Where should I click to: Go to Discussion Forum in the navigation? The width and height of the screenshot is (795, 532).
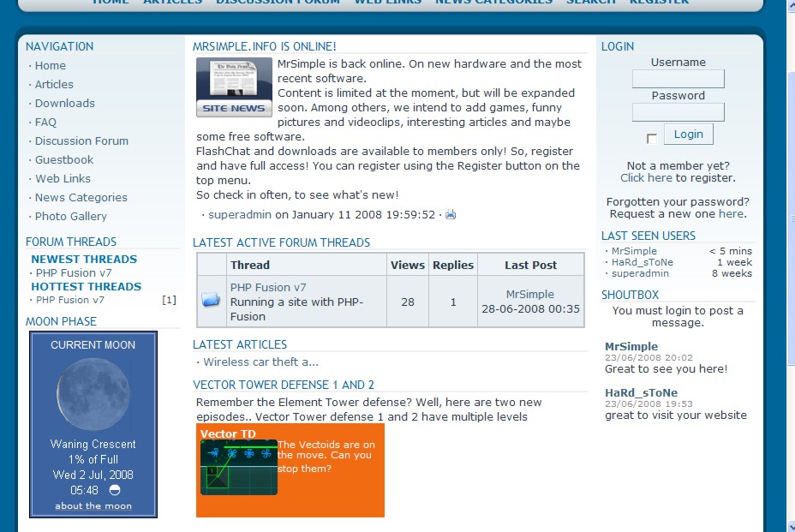coord(81,141)
